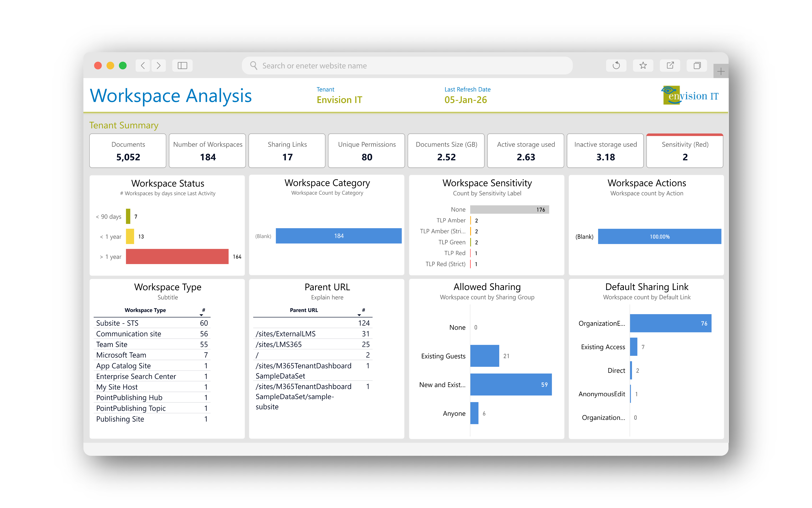Image resolution: width=812 pixels, height=508 pixels.
Task: Click the search magnifier icon
Action: [x=254, y=65]
